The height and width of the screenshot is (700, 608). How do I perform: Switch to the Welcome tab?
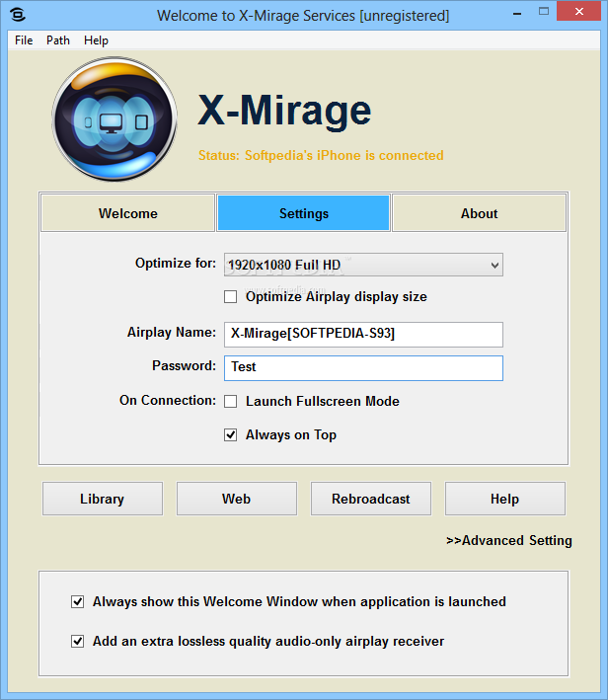tap(127, 213)
